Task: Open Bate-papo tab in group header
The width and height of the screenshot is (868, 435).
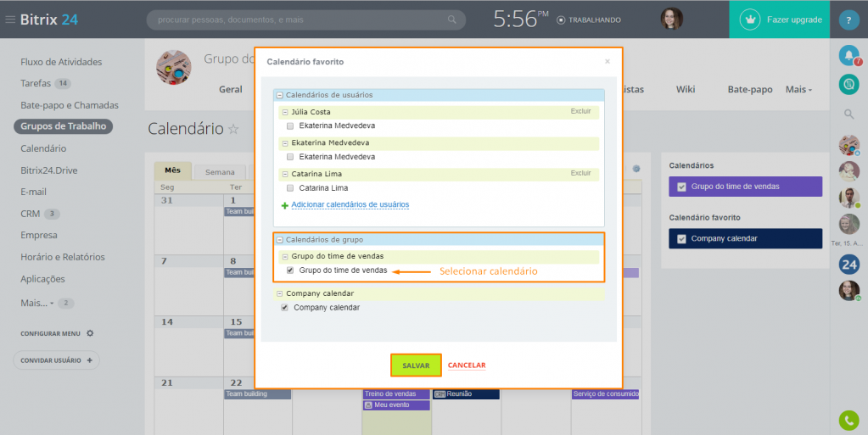Action: 749,89
